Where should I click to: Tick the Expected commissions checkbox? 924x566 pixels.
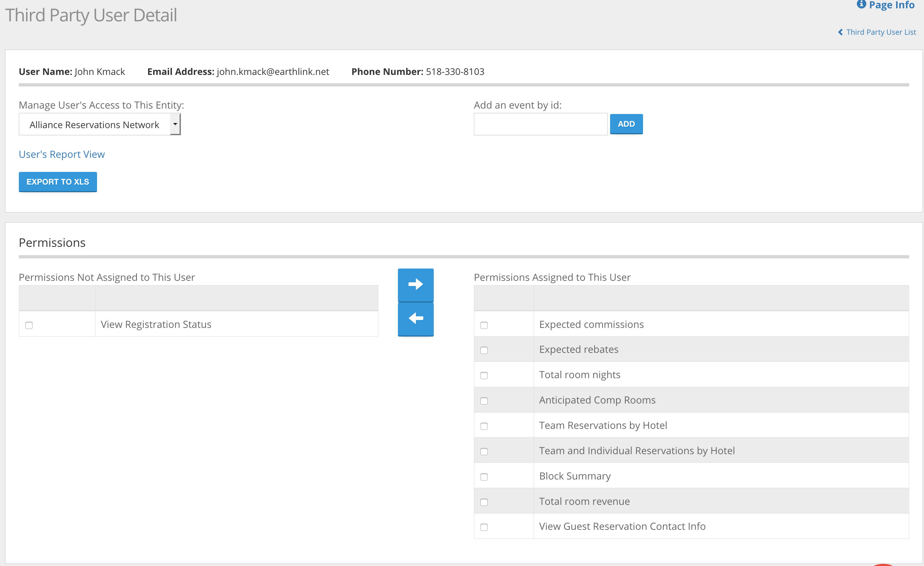pyautogui.click(x=484, y=325)
